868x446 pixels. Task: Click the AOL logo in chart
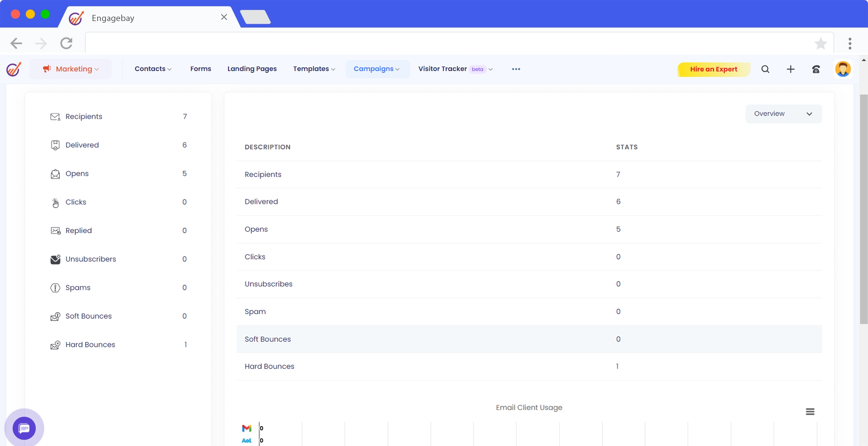tap(247, 441)
